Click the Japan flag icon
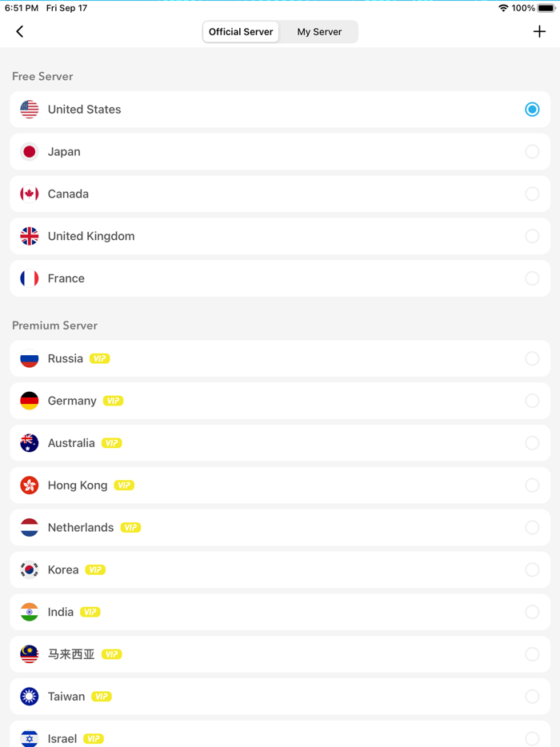This screenshot has height=747, width=560. 29,151
